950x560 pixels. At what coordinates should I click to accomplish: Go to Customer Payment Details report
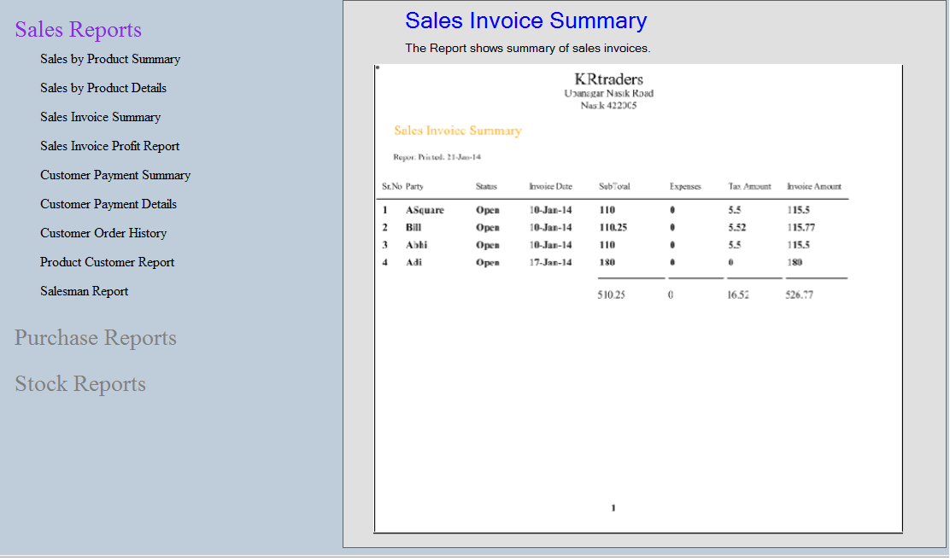click(108, 204)
